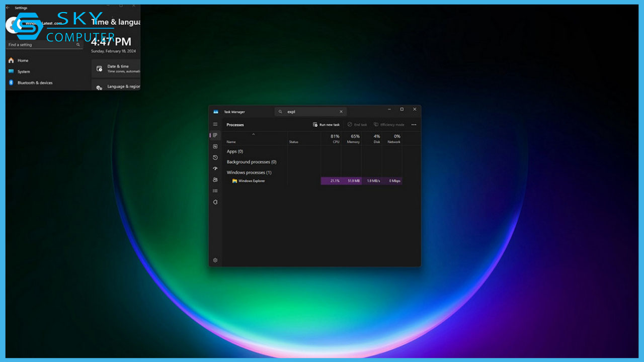Open the Details view in Task Manager
The height and width of the screenshot is (362, 644).
coord(215,191)
